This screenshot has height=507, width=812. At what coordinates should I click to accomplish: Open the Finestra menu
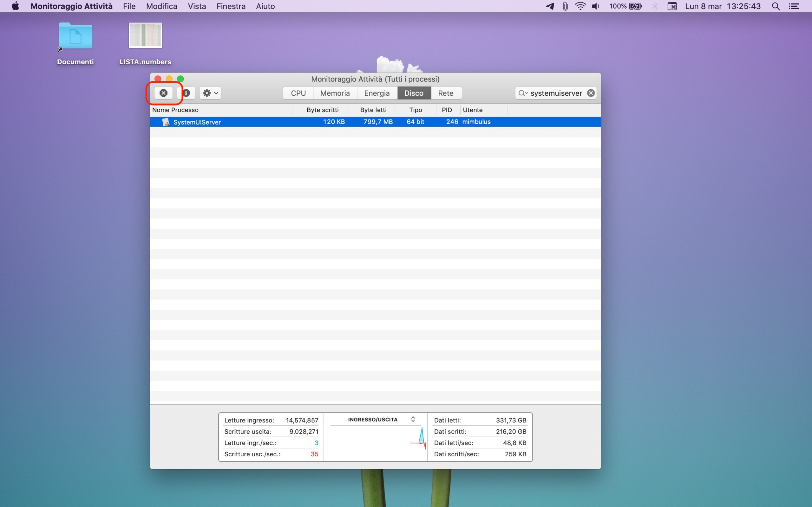231,6
